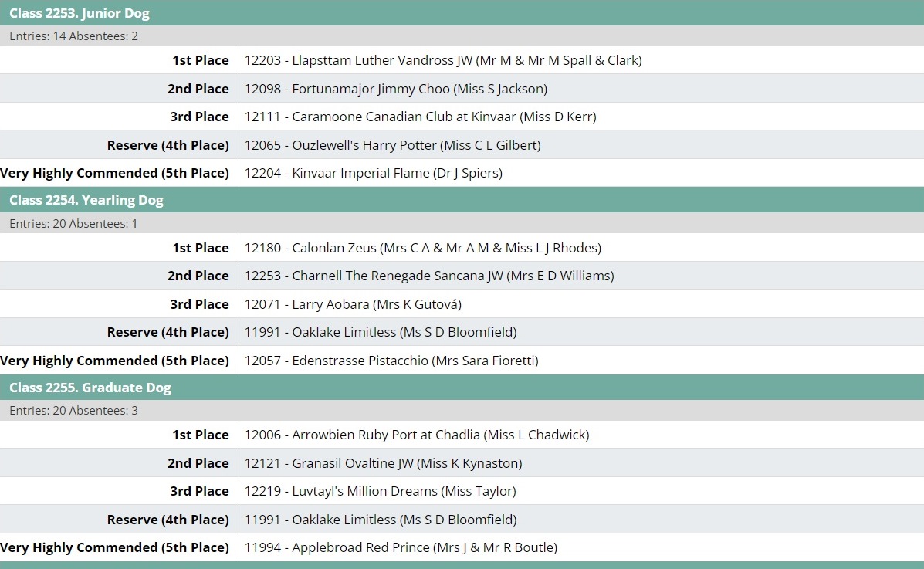Click Graduate Dog entries and absentees row
The width and height of the screenshot is (924, 569).
click(74, 411)
